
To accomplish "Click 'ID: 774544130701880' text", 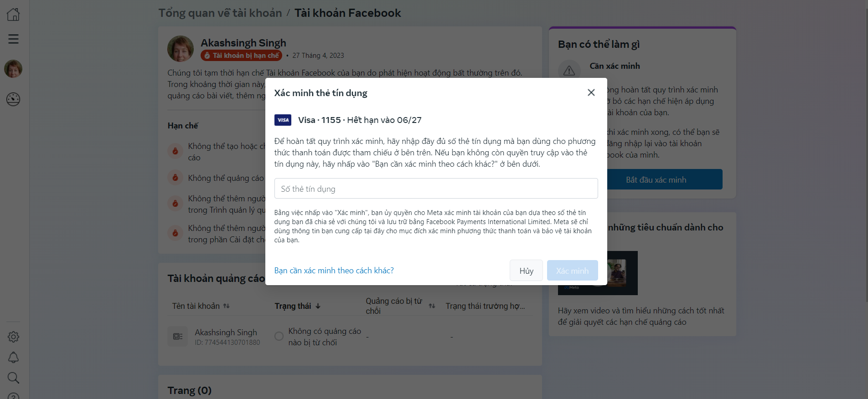I will click(227, 342).
